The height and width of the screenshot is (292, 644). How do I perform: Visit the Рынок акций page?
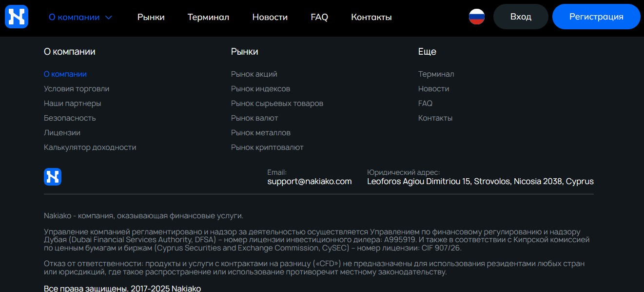[x=254, y=74]
